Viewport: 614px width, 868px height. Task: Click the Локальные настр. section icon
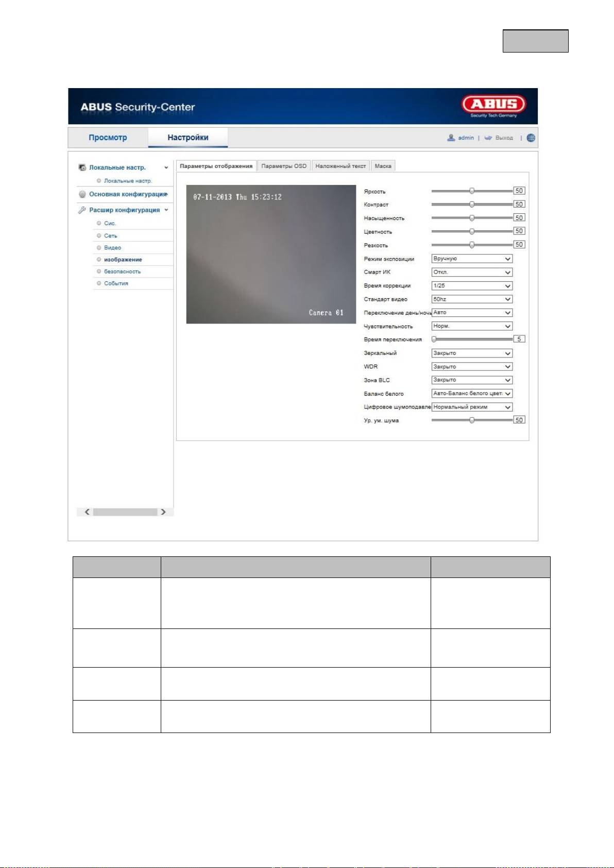(82, 167)
